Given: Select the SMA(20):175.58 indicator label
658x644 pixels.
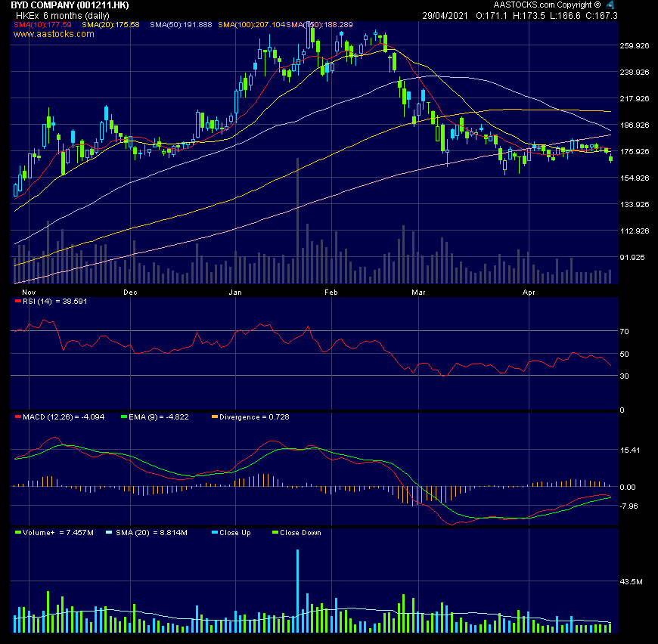Looking at the screenshot, I should point(110,25).
